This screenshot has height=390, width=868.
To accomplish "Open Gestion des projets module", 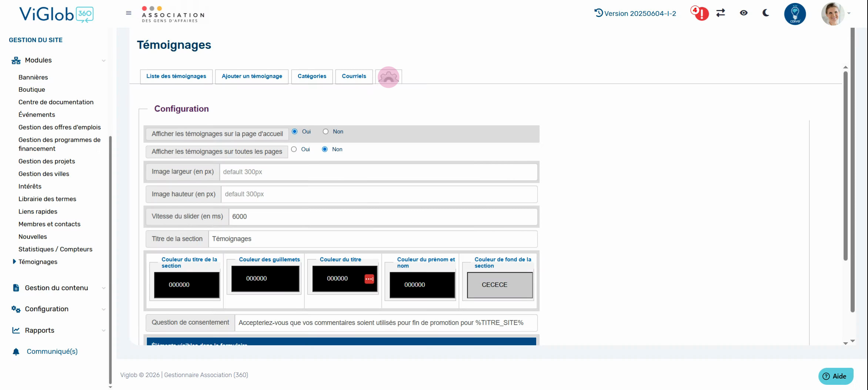I will coord(47,161).
